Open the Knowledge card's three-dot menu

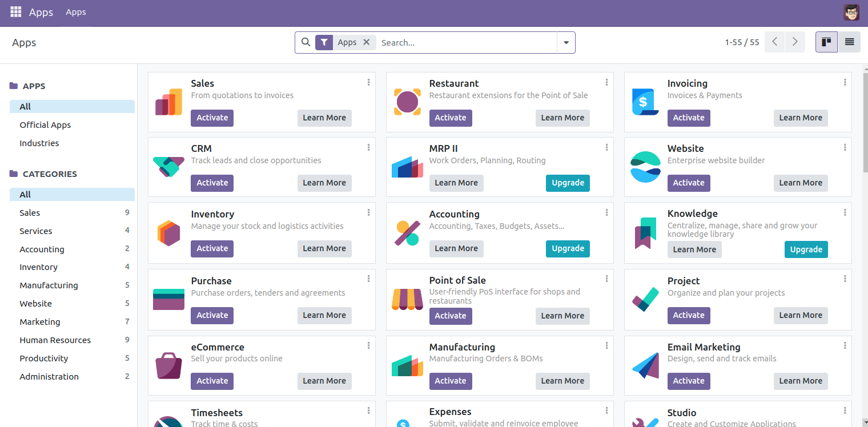point(845,212)
